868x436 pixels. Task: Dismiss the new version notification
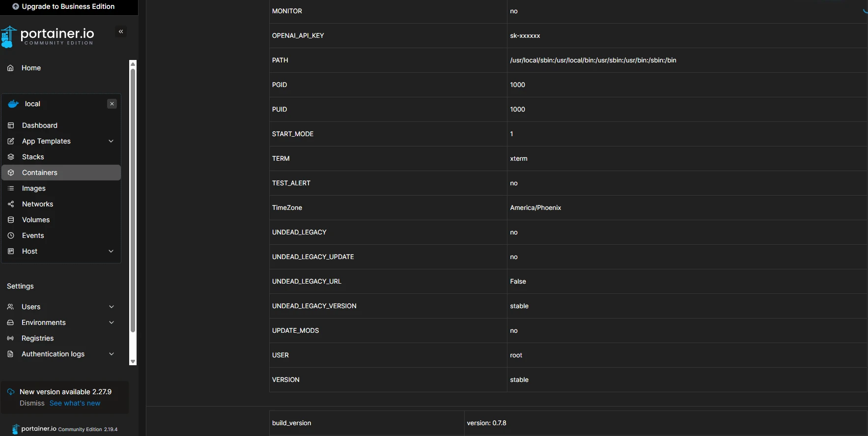tap(32, 403)
